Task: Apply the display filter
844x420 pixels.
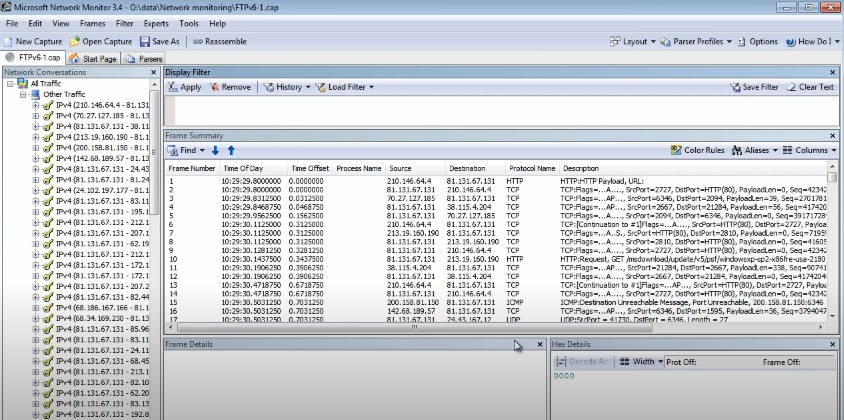Action: [x=185, y=87]
